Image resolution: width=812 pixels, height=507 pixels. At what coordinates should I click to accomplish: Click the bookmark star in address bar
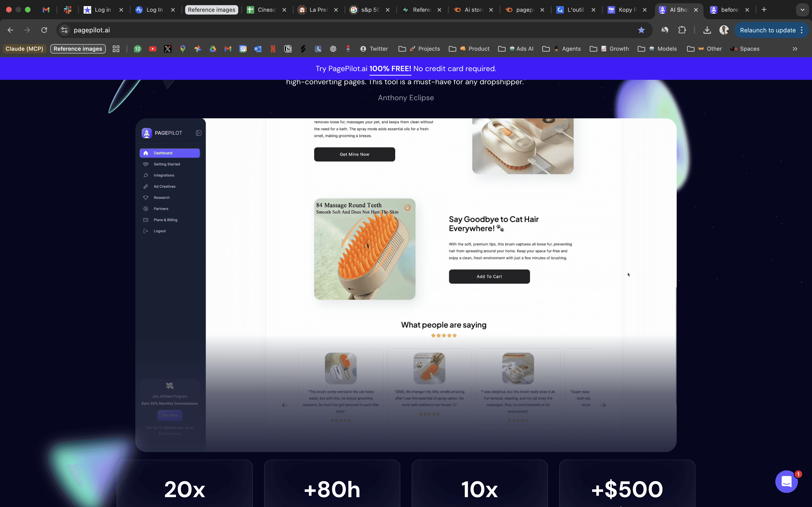641,30
